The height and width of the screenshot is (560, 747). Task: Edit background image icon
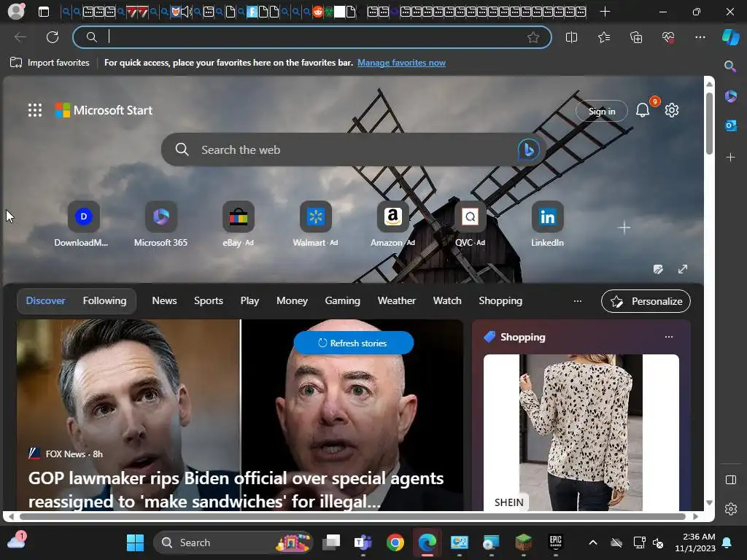point(658,270)
